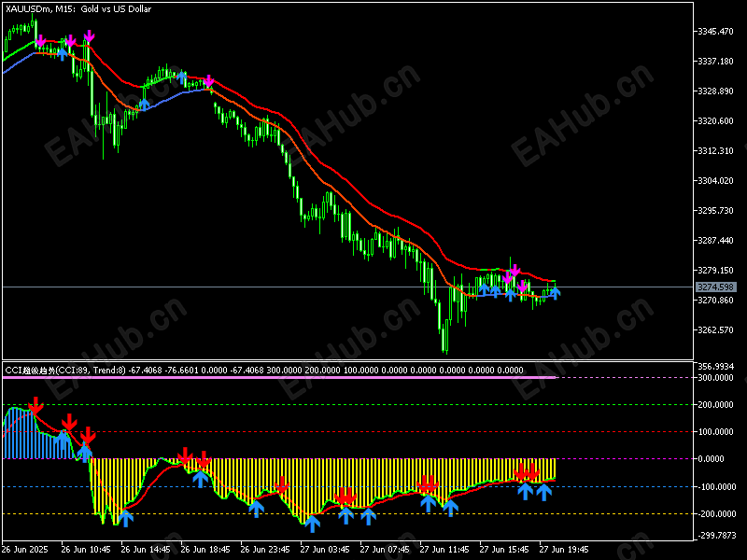
Task: Click the time axis label 26 Jun 2025
Action: pos(25,549)
